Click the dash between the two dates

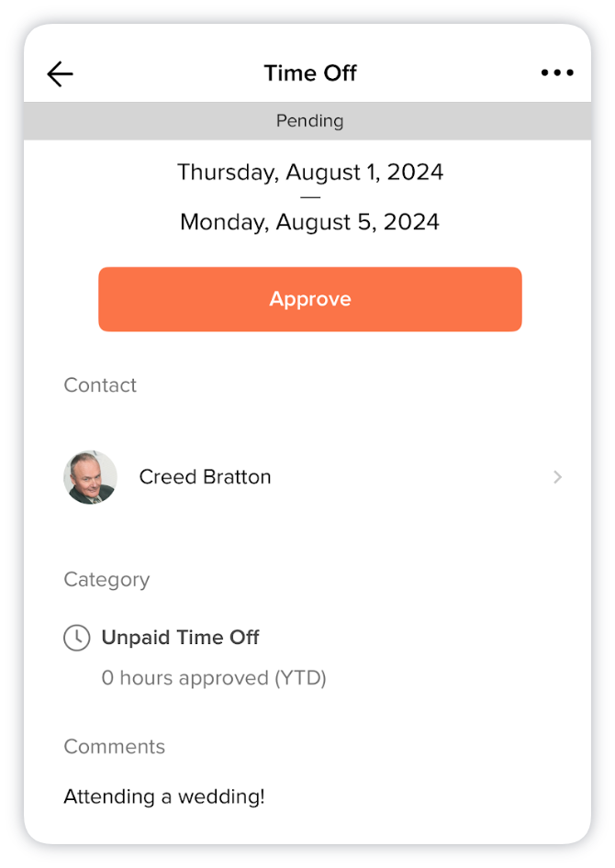[x=309, y=196]
